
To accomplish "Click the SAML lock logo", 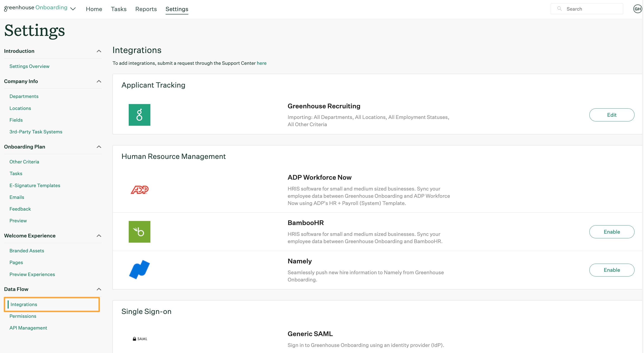I will 140,339.
